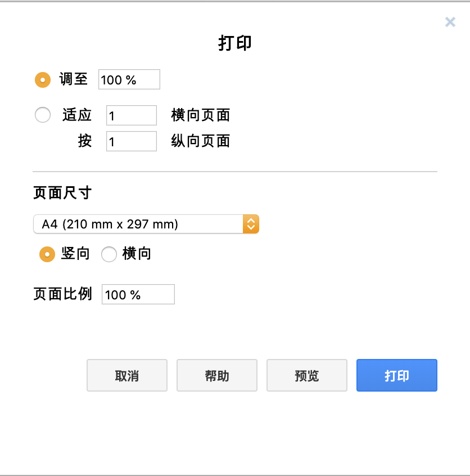Click the 纵向页面 page count field
Viewport: 470px width, 476px height.
tap(132, 141)
